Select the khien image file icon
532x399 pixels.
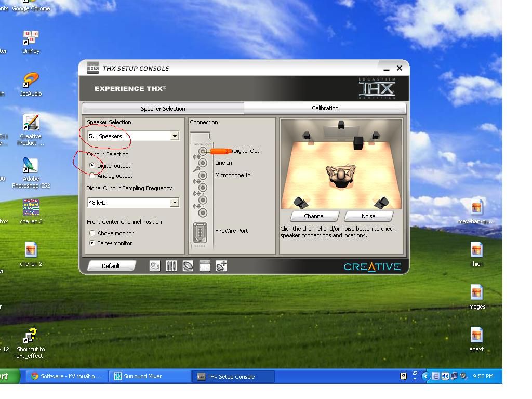click(476, 250)
